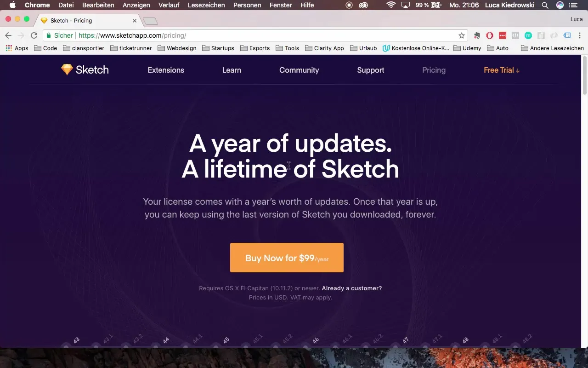Open the Code bookmarks folder
Viewport: 588px width, 368px height.
click(46, 48)
